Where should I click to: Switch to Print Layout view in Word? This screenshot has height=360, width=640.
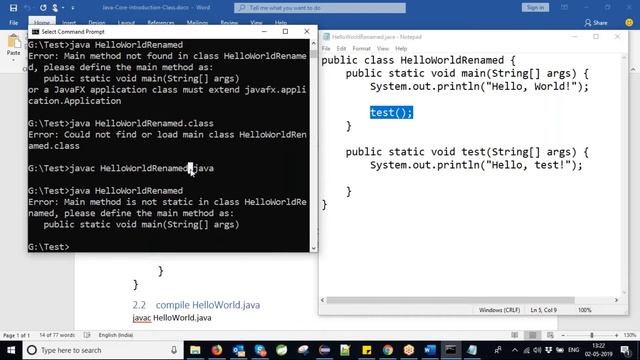533,335
